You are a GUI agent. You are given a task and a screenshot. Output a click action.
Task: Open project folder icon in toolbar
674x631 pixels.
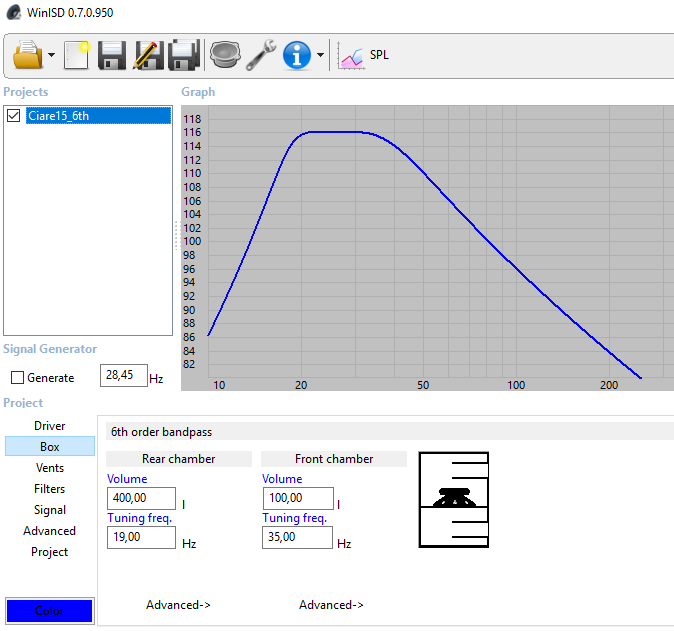coord(28,55)
